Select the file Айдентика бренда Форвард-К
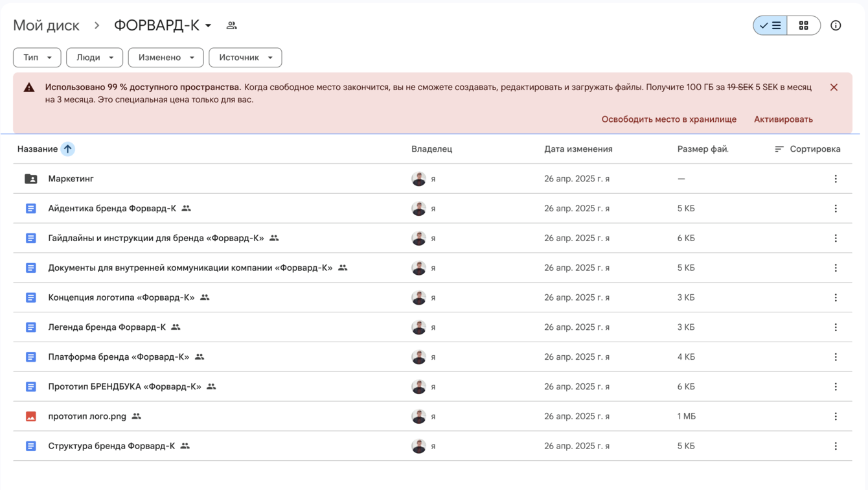The height and width of the screenshot is (490, 868). [x=112, y=209]
